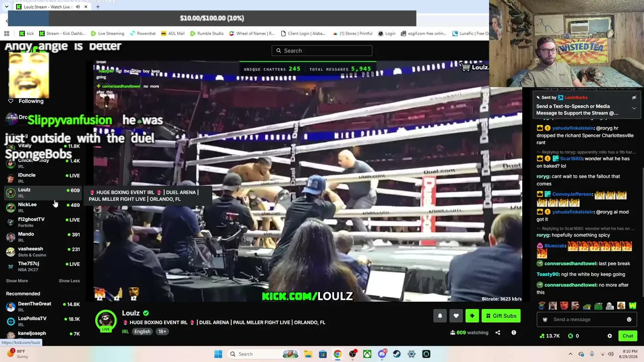
Task: Open Xbox app from taskbar
Action: (367, 354)
